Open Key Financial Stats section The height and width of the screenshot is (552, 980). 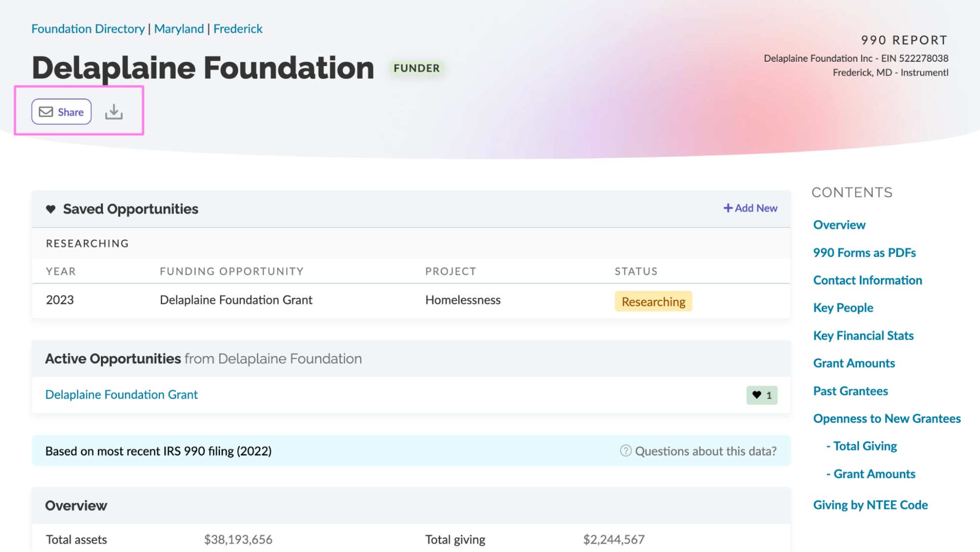pyautogui.click(x=863, y=336)
